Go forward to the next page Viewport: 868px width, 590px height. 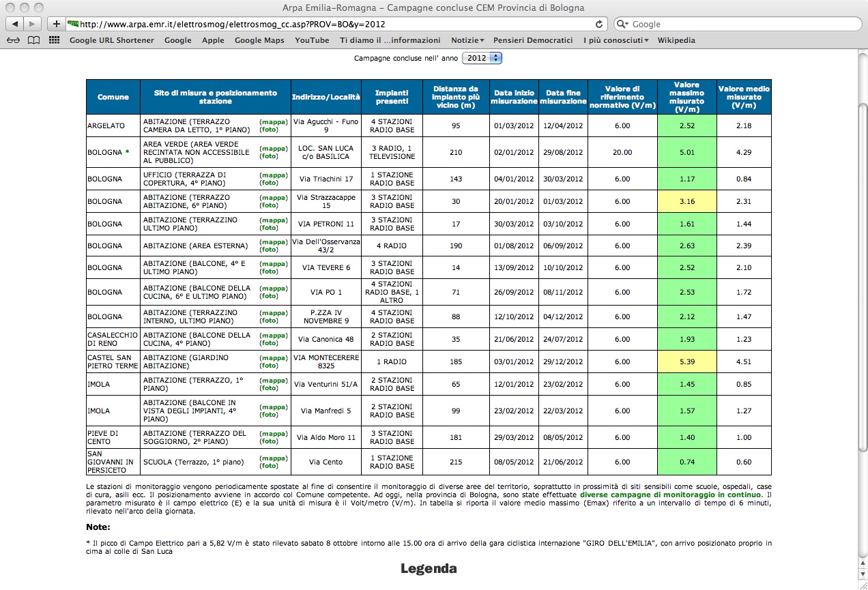[32, 24]
